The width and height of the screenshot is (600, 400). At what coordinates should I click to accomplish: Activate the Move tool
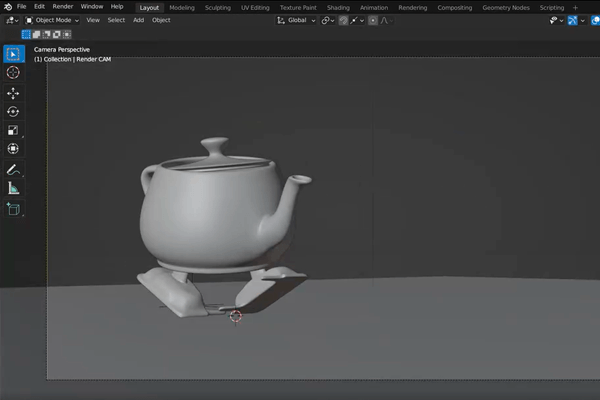pos(13,93)
